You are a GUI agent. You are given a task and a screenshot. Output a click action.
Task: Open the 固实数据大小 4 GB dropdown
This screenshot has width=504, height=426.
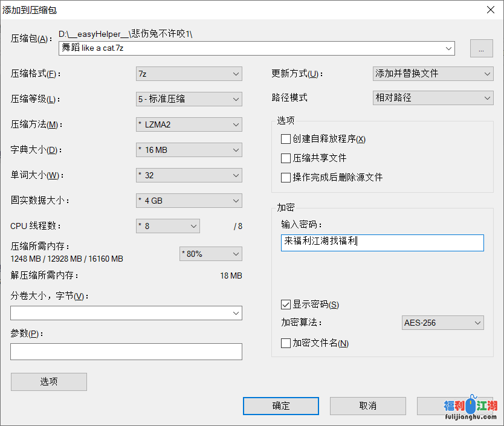(x=235, y=201)
